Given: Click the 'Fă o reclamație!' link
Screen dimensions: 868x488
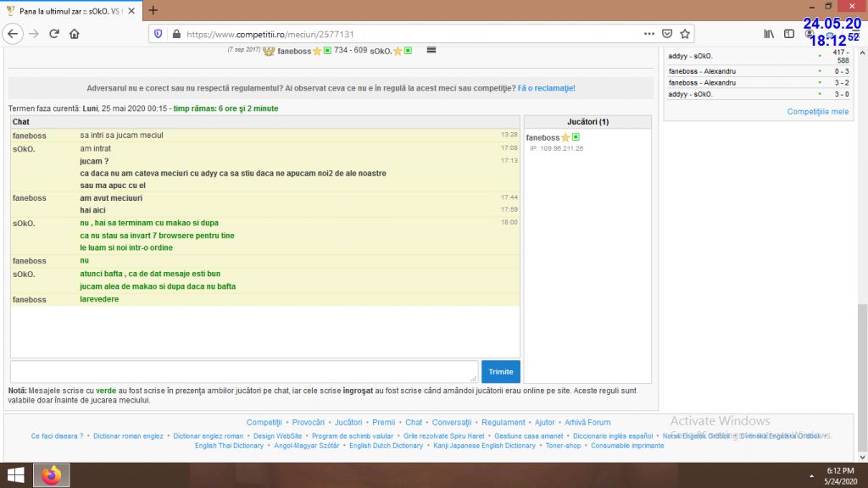Looking at the screenshot, I should click(x=546, y=88).
